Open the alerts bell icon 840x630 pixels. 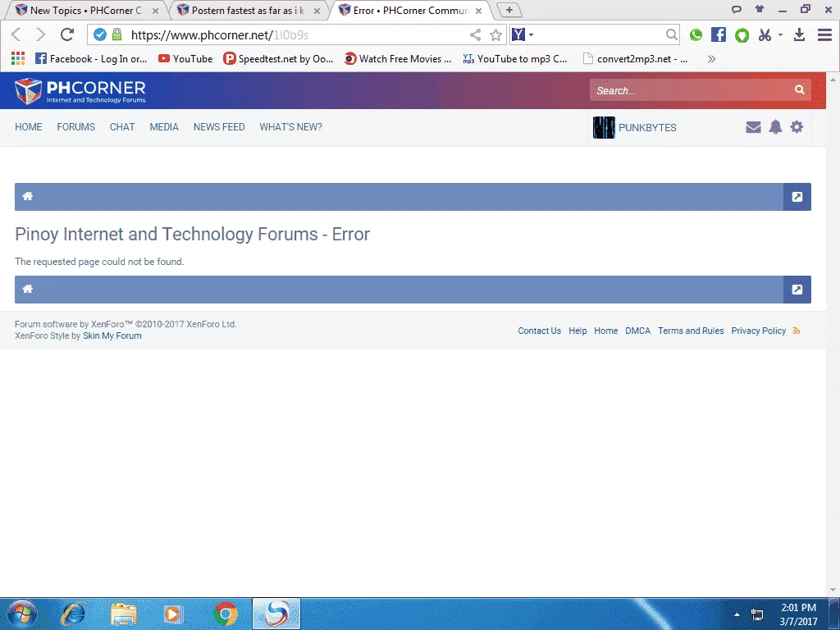[775, 127]
